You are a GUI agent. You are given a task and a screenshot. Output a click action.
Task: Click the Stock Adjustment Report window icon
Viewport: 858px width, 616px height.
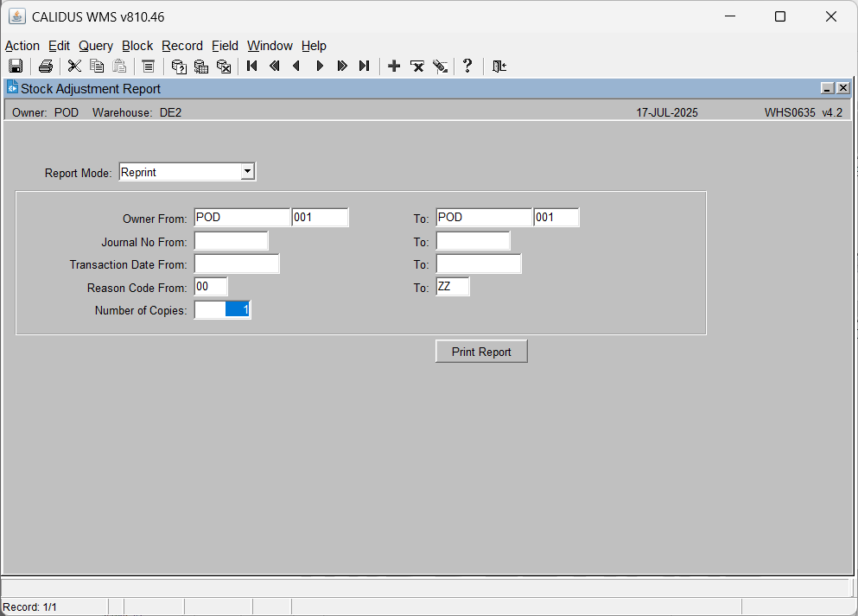tap(12, 87)
